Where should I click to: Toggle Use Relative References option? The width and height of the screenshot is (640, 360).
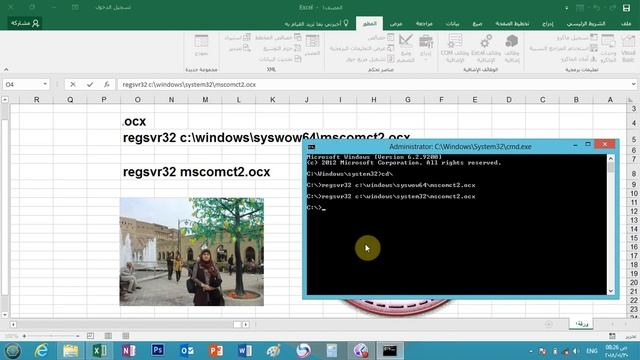click(x=564, y=48)
